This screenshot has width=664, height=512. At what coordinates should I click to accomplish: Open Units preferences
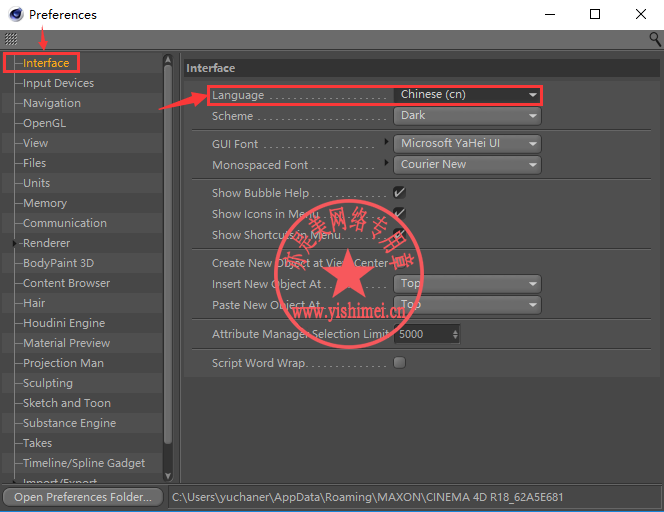click(36, 183)
